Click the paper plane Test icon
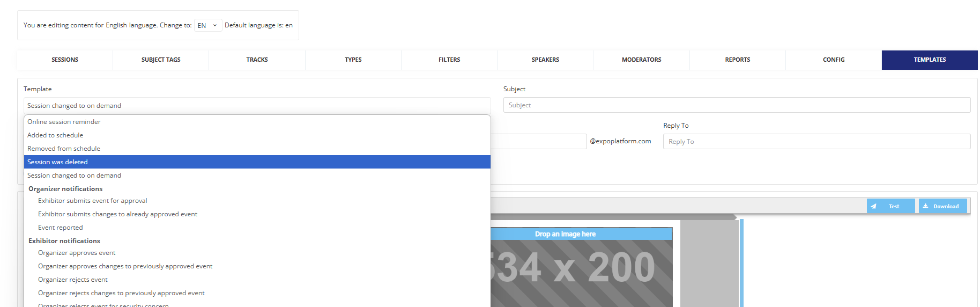This screenshot has height=307, width=980. pos(874,206)
